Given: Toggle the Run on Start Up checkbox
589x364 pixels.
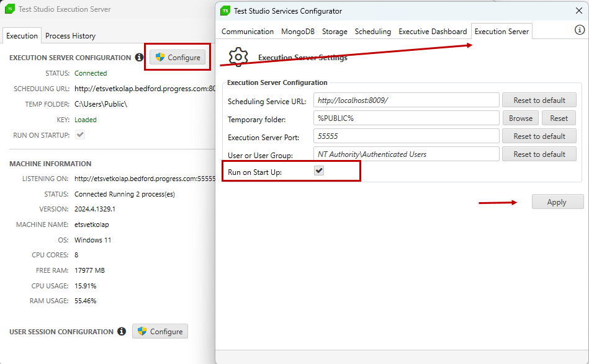Looking at the screenshot, I should 319,171.
